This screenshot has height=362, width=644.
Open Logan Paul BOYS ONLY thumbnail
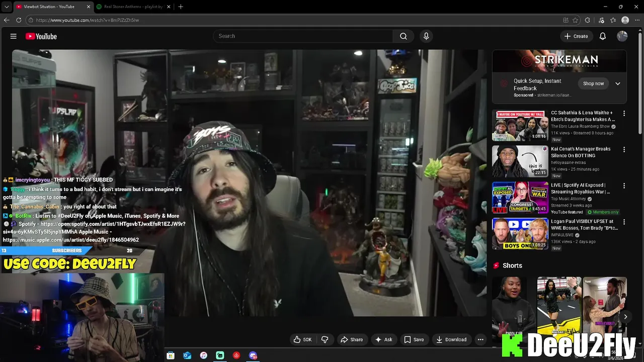click(x=520, y=234)
